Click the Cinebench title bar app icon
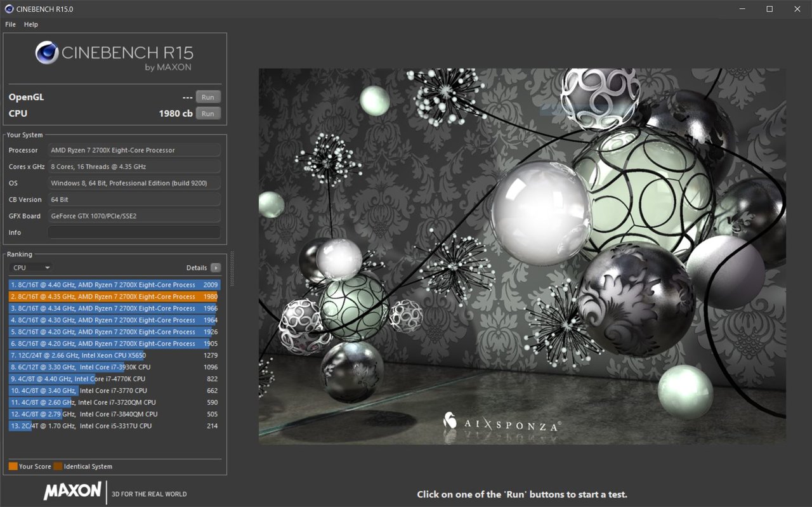 pos(8,9)
